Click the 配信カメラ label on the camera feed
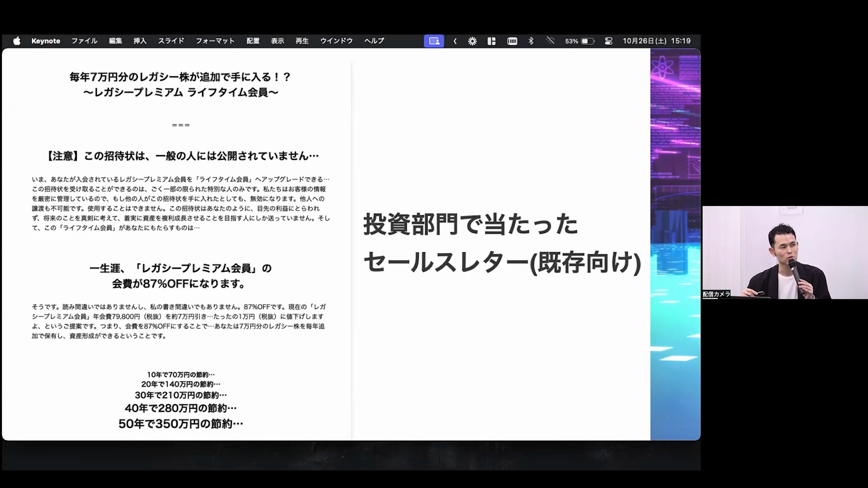Screen dimensions: 868x488 (717, 294)
